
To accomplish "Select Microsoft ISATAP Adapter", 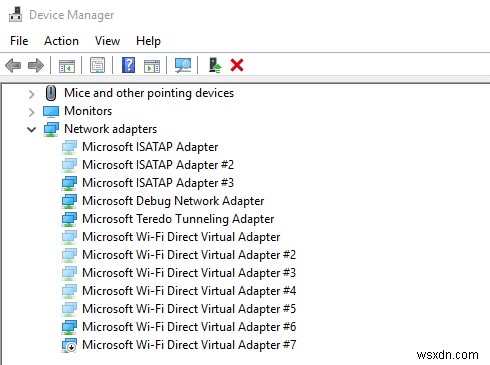I will (150, 147).
